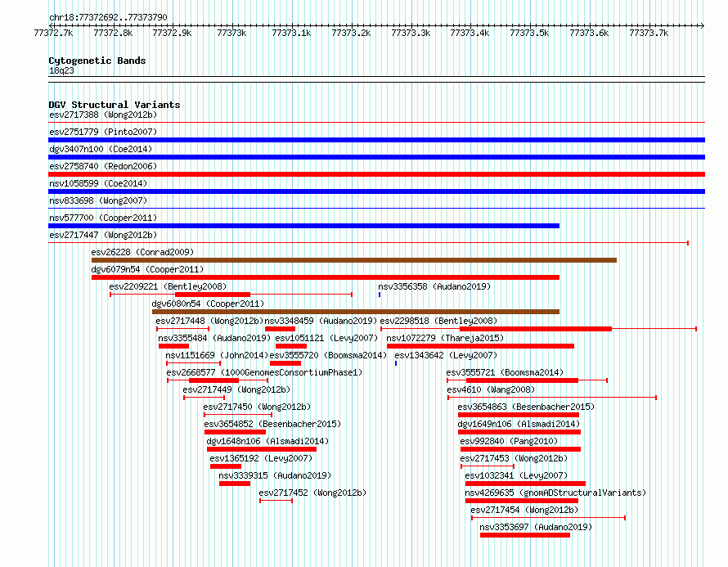Select the esv26228 (Conrad2009) brown bar
Image resolution: width=728 pixels, height=567 pixels.
[354, 260]
